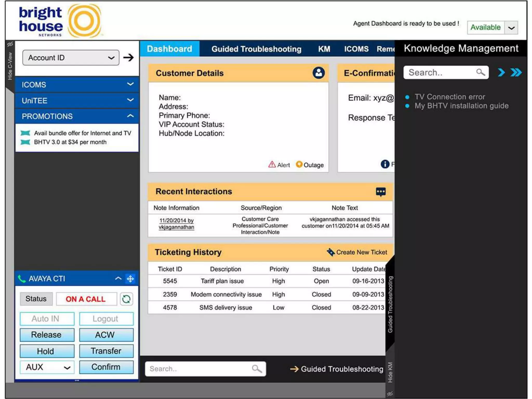Expand the UniTEE sidebar section
The height and width of the screenshot is (399, 532).
[x=77, y=101]
